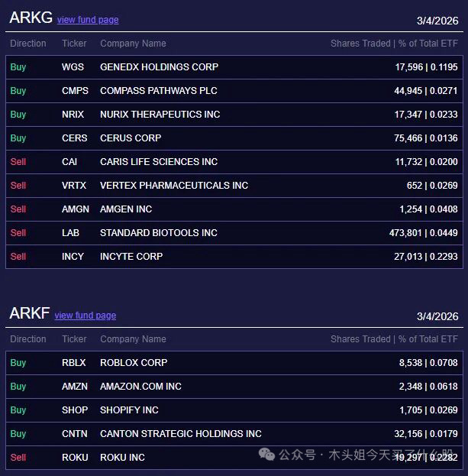The height and width of the screenshot is (476, 468).
Task: Click the Shopify Inc company name
Action: (x=129, y=410)
